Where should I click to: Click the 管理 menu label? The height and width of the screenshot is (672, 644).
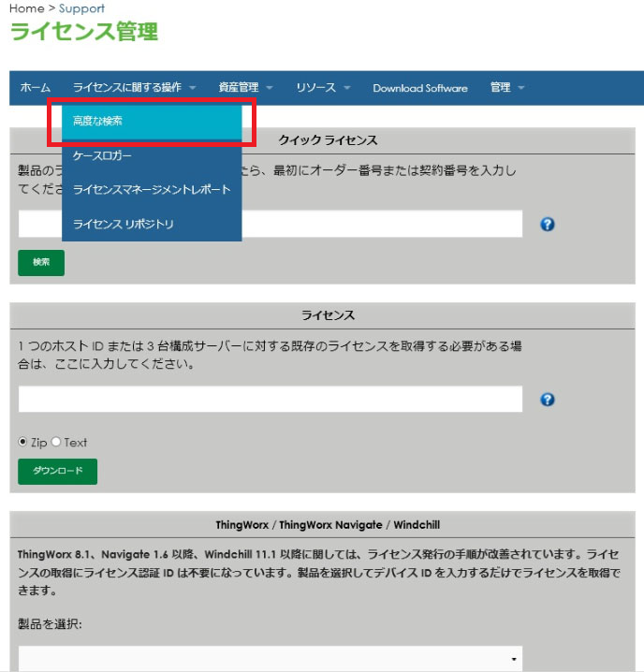click(x=501, y=87)
